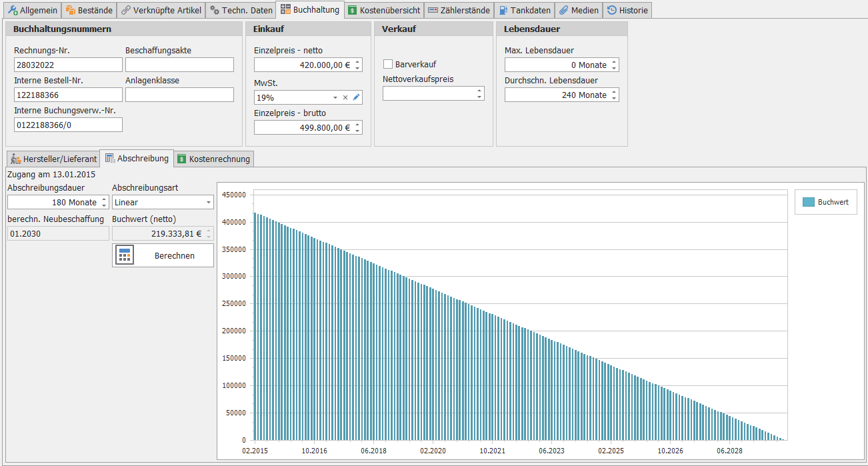Decrease Durchschn. Lebensdauer with down arrow

[x=614, y=98]
